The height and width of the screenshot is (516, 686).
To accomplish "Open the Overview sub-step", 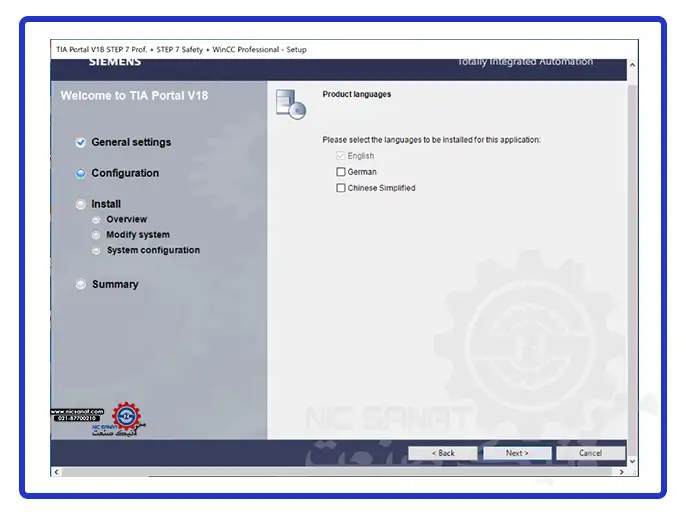I will click(x=127, y=219).
